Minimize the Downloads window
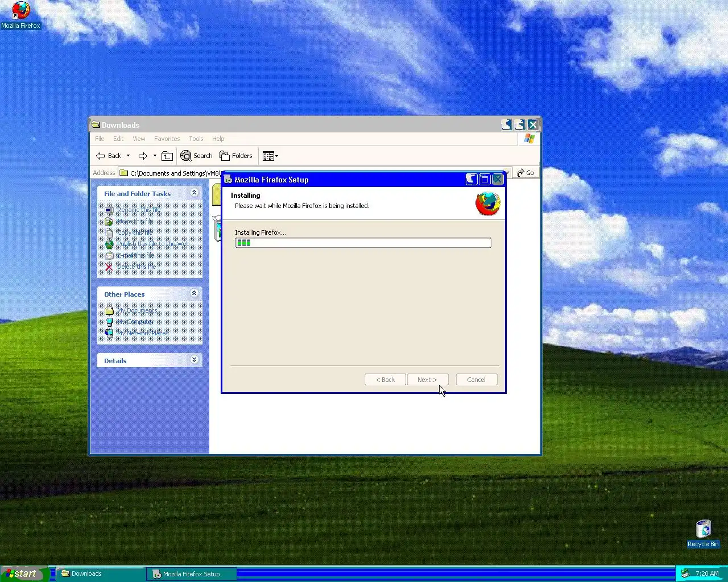The height and width of the screenshot is (582, 728). tap(507, 124)
